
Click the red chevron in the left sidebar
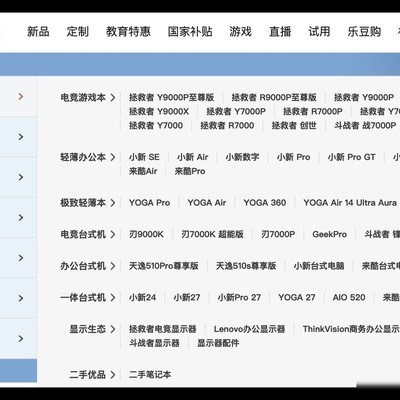[x=21, y=97]
